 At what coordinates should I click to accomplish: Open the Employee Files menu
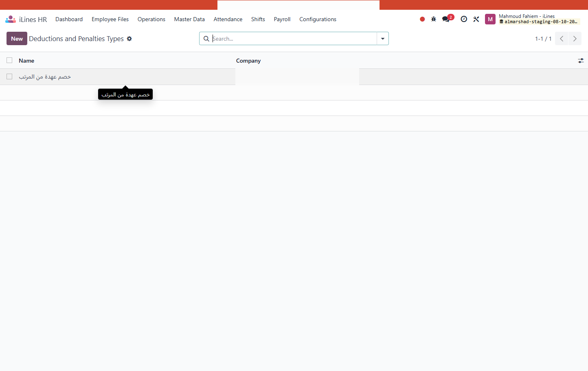click(x=110, y=19)
